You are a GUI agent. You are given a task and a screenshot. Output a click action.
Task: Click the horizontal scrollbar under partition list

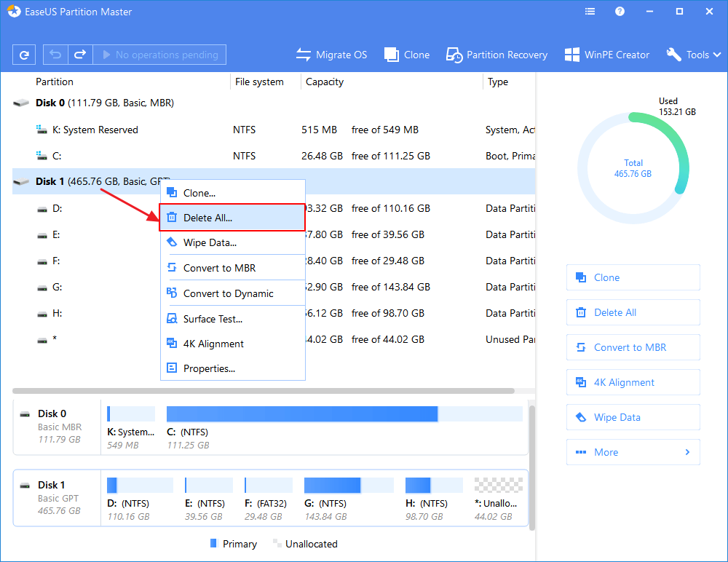tap(264, 391)
